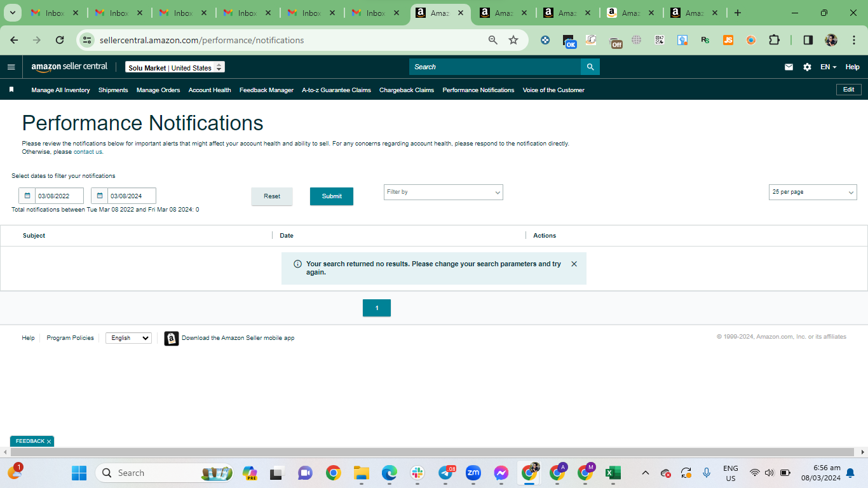The width and height of the screenshot is (868, 488).
Task: Click the bookmark icon on the favorites bar
Action: pos(11,90)
